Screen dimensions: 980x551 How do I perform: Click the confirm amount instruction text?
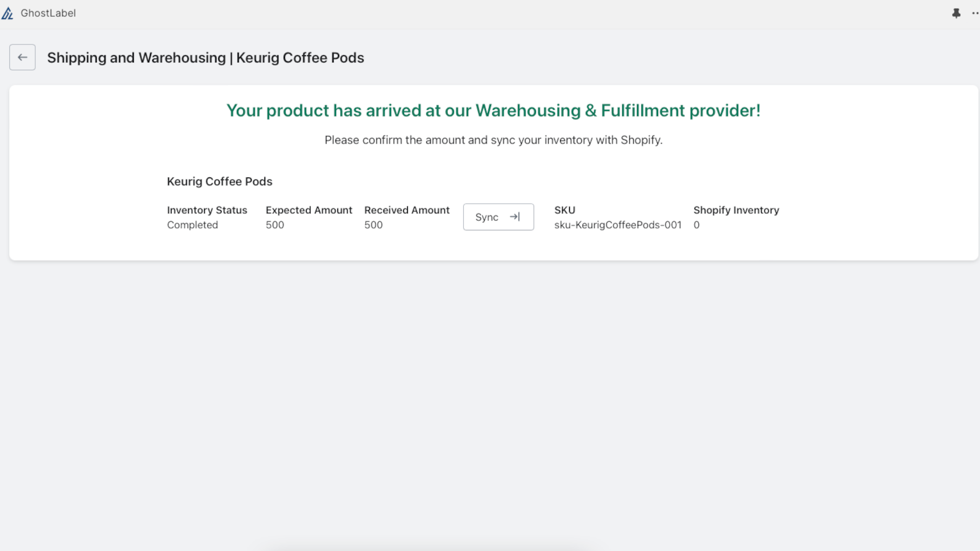tap(493, 140)
